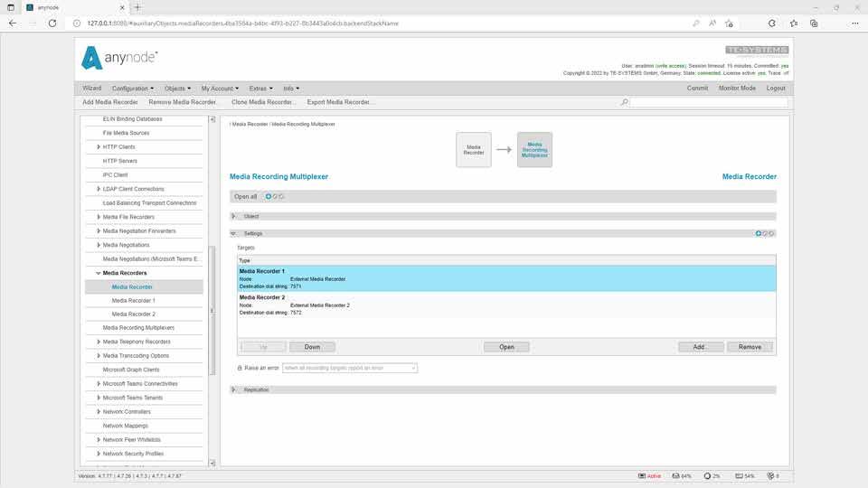Click the Open button under targets

(x=506, y=347)
